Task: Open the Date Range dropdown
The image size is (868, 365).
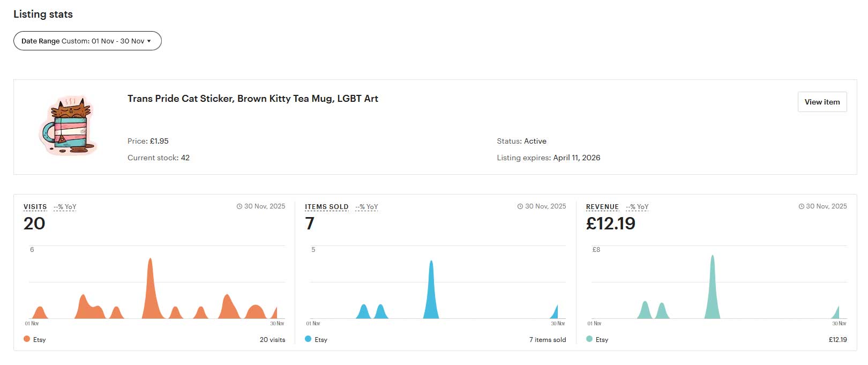Action: coord(87,41)
